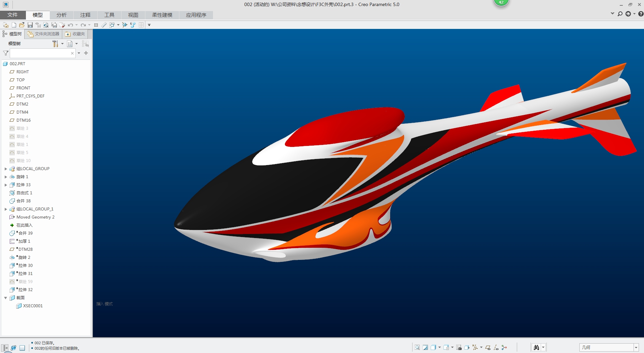This screenshot has height=353, width=644.
Task: Collapse the 截面 section node
Action: 6,298
